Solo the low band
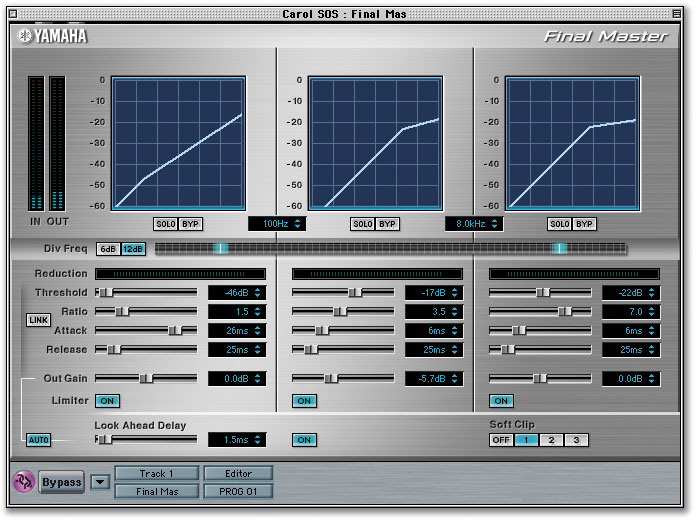This screenshot has height=523, width=697. click(166, 224)
